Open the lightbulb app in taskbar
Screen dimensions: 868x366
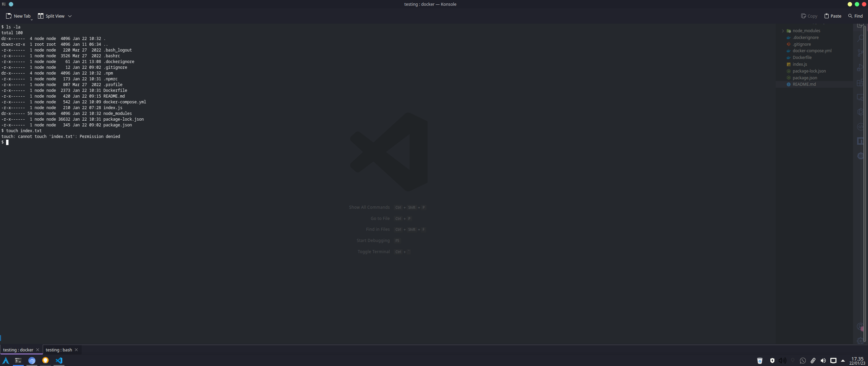pyautogui.click(x=45, y=360)
